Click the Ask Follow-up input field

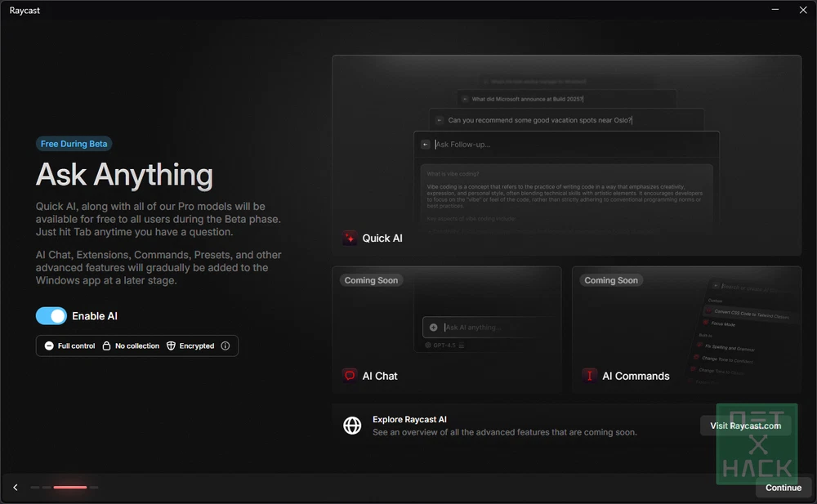(566, 145)
